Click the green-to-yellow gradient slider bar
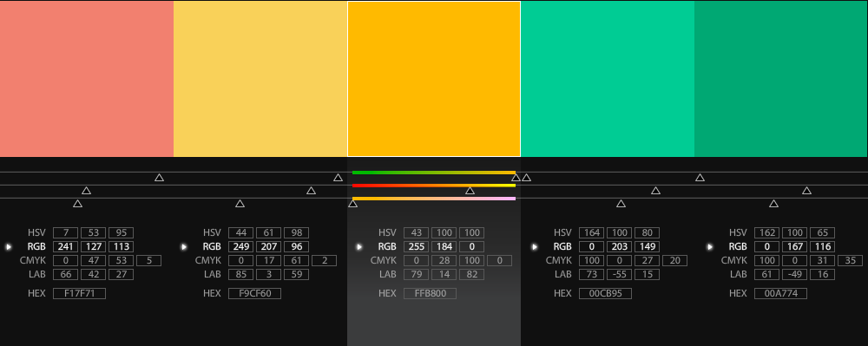The width and height of the screenshot is (868, 346). click(434, 173)
